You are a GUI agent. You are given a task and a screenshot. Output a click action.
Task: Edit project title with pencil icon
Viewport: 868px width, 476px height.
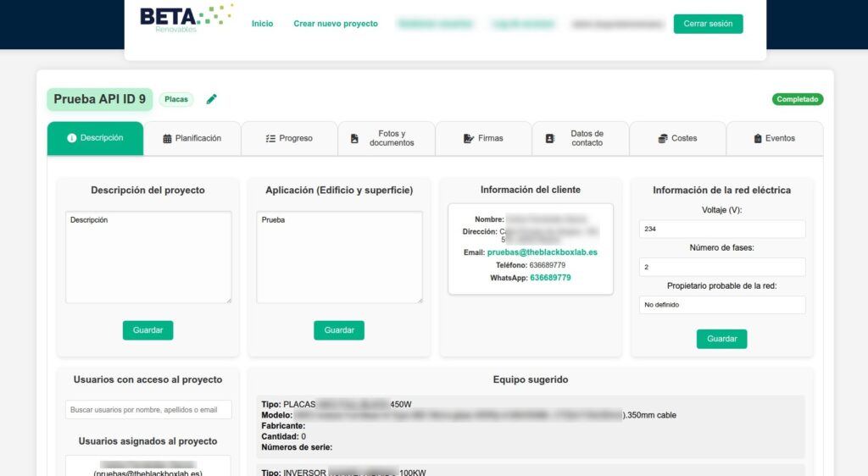tap(211, 99)
